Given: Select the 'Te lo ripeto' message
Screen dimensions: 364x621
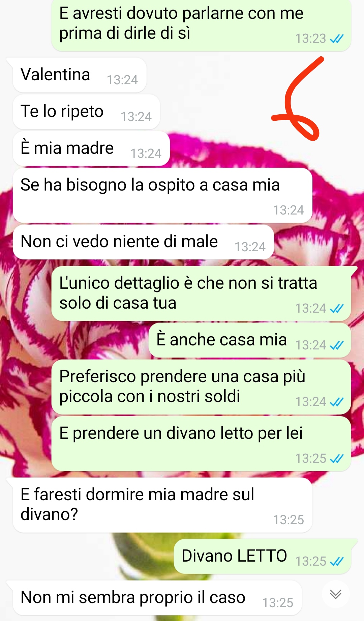Looking at the screenshot, I should pos(86,112).
